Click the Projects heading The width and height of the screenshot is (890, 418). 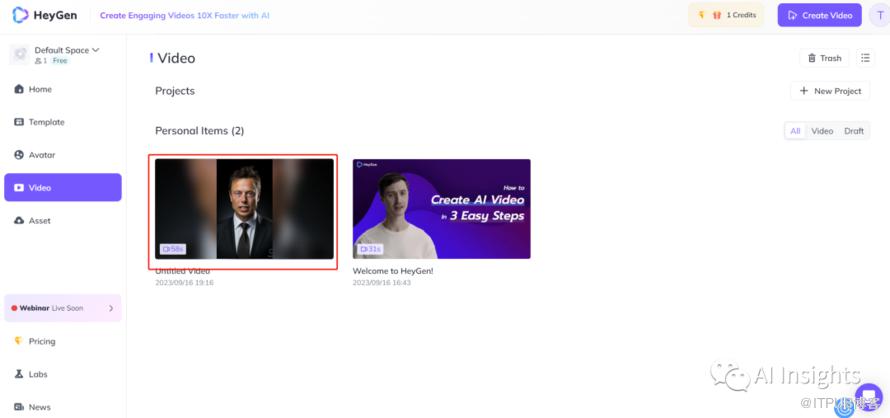[175, 91]
